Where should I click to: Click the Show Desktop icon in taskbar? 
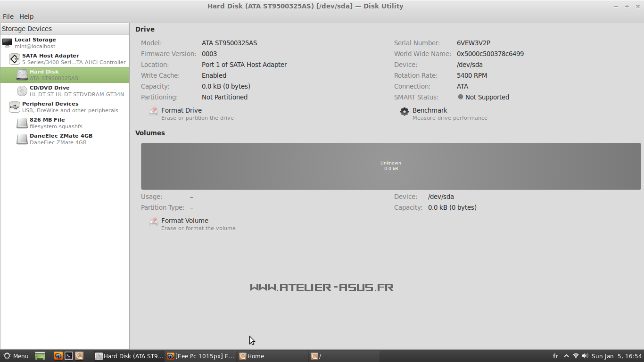pos(40,356)
